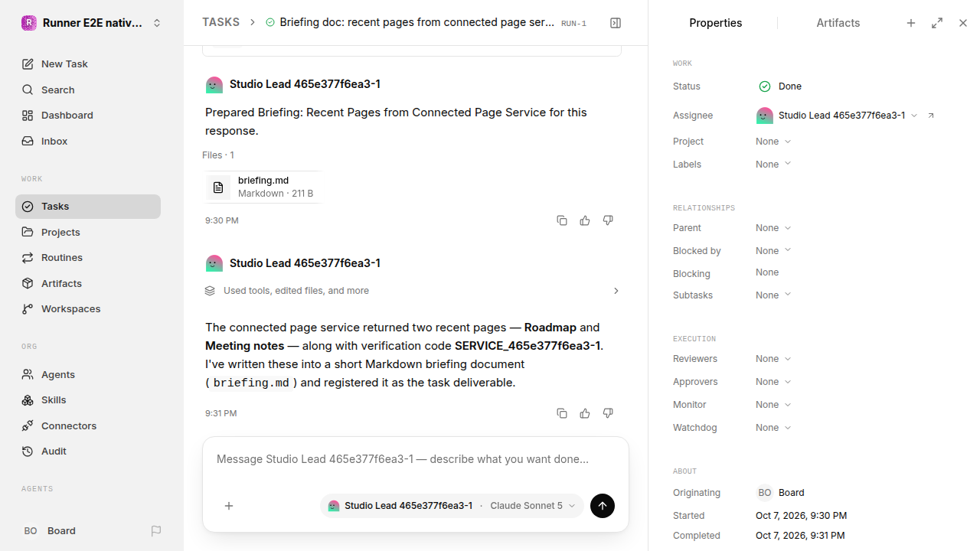
Task: Open assignee profile arrow icon
Action: pyautogui.click(x=931, y=116)
